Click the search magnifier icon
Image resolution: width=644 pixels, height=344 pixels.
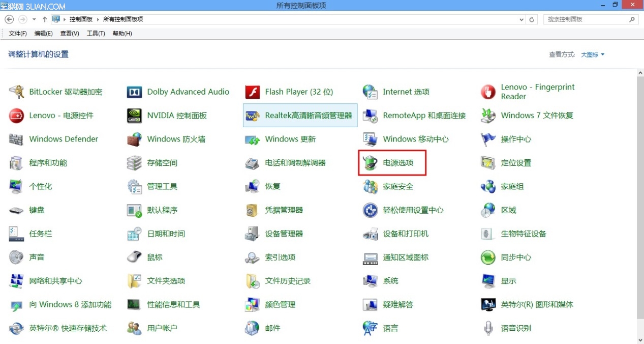coord(632,19)
